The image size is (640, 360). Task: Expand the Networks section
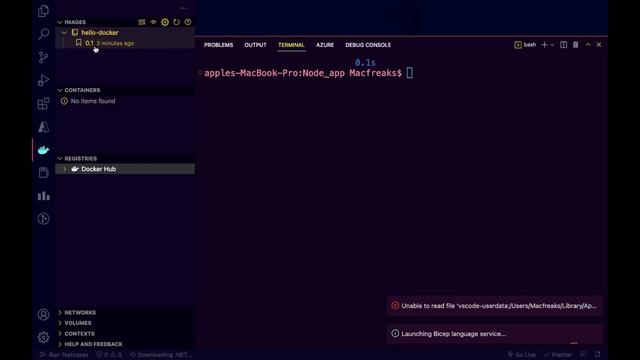60,312
